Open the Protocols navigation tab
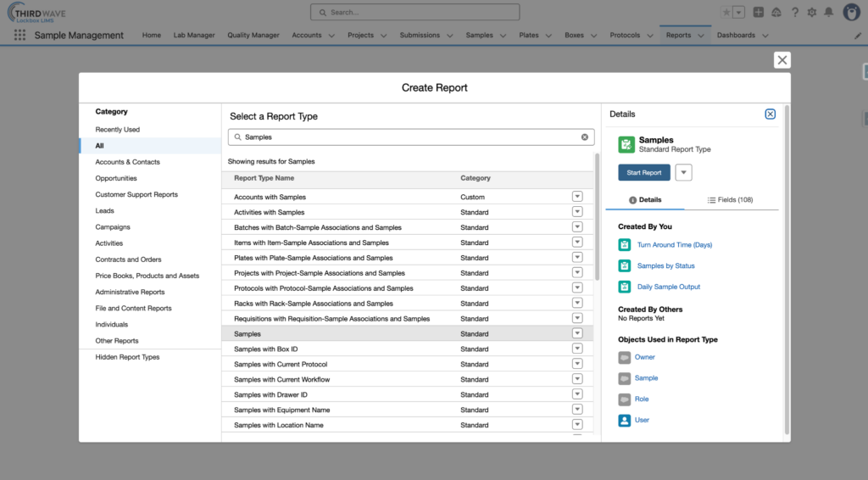Viewport: 868px width, 480px height. tap(625, 35)
